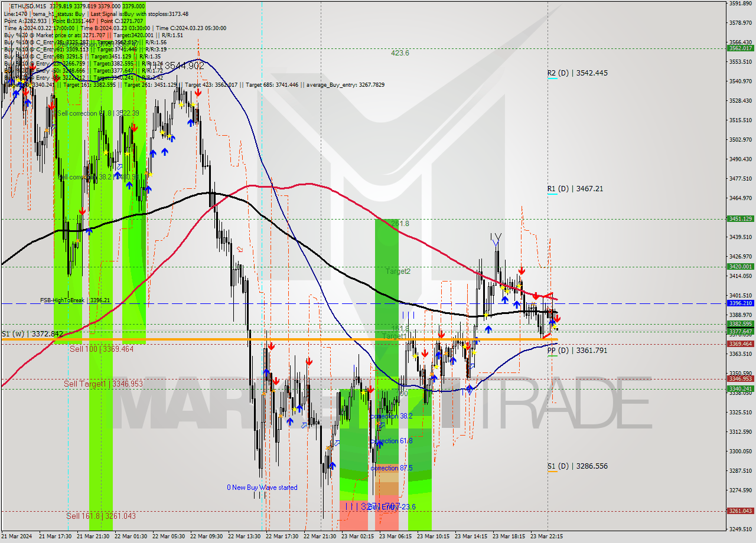Click the Sell Target1 3346.953 label
The height and width of the screenshot is (543, 756).
click(103, 384)
